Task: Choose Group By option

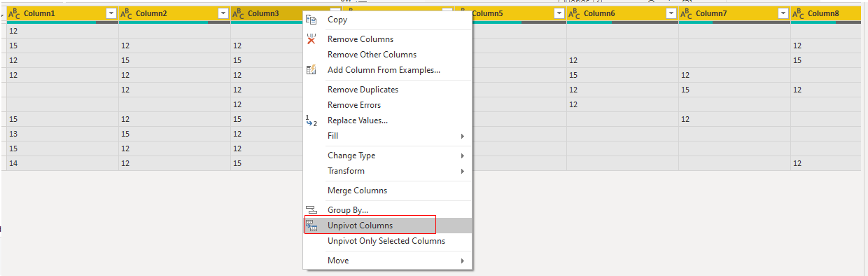Action: (x=388, y=210)
